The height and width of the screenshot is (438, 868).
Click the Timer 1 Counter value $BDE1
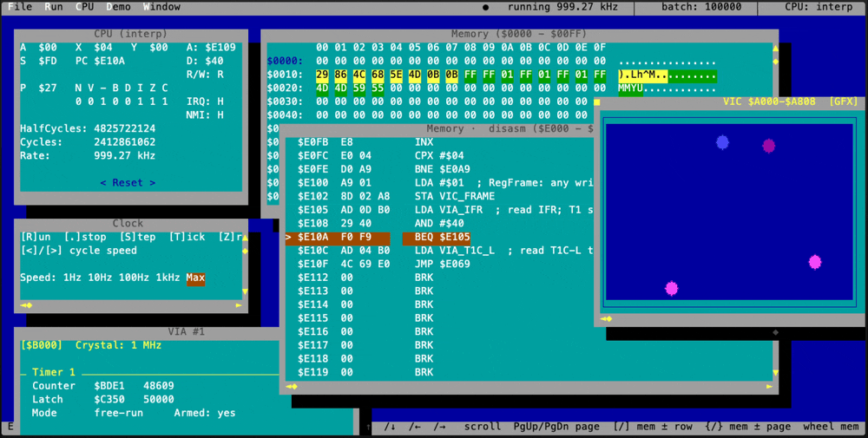click(x=109, y=386)
